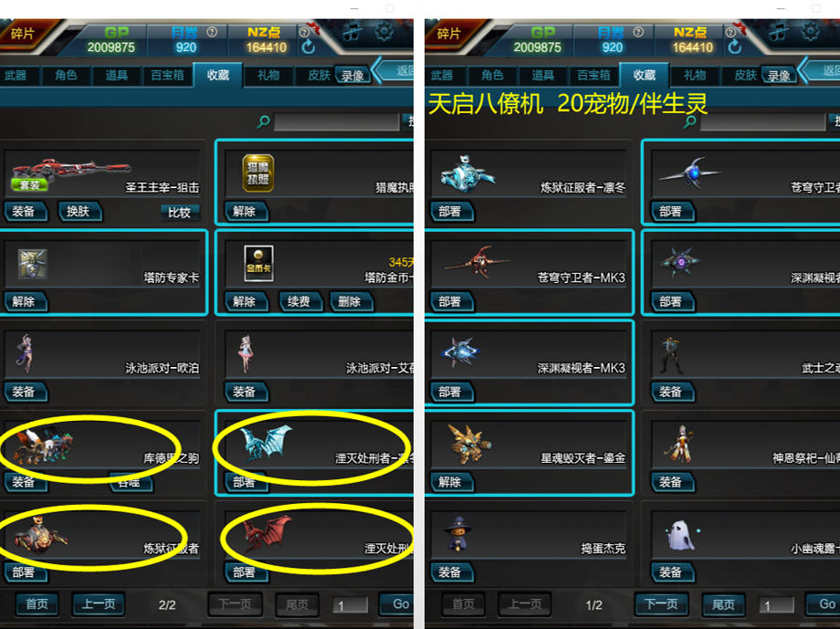This screenshot has height=629, width=840.
Task: Click the refresh icon beside NZ点 on left panel
Action: (308, 47)
